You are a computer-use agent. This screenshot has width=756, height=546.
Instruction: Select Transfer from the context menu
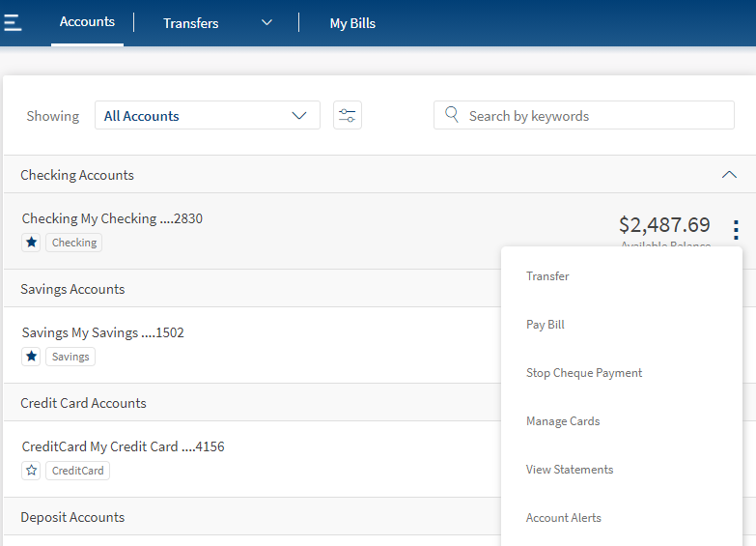tap(547, 276)
